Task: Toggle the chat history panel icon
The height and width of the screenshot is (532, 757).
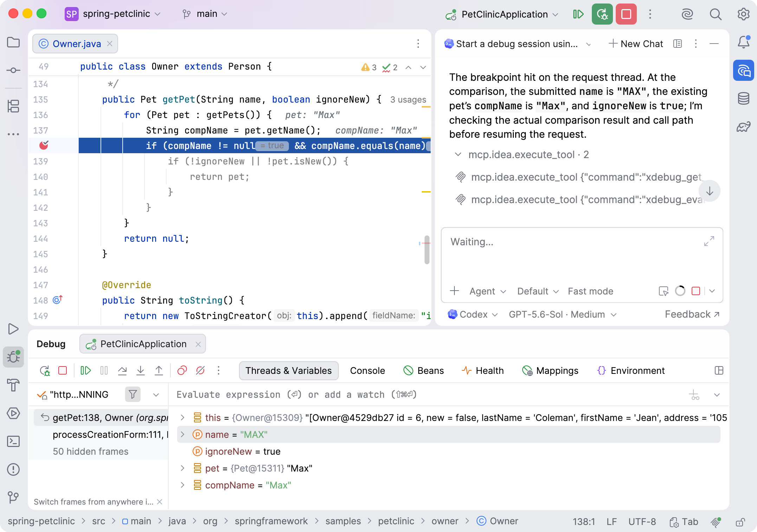Action: (678, 44)
